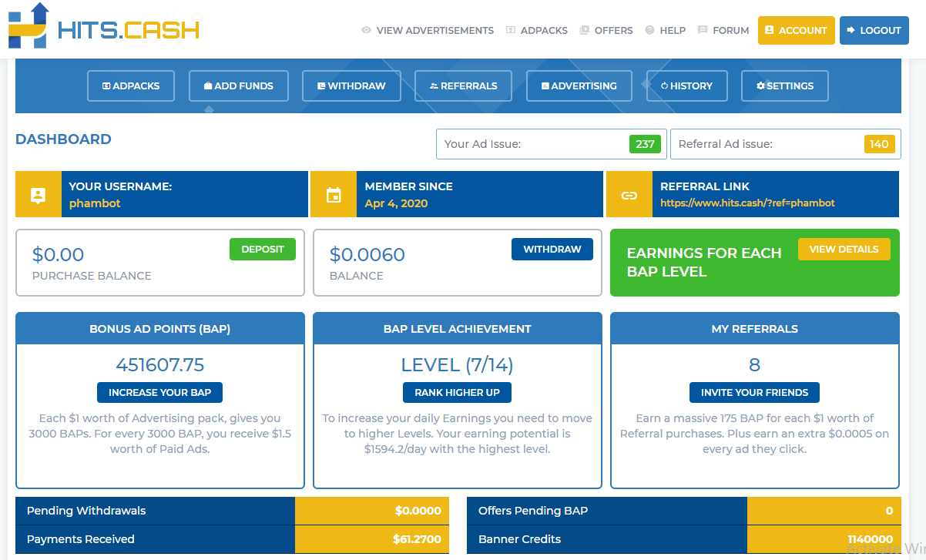Viewport: 926px width, 560px height.
Task: Click the Pending Withdrawals row label
Action: [x=86, y=511]
